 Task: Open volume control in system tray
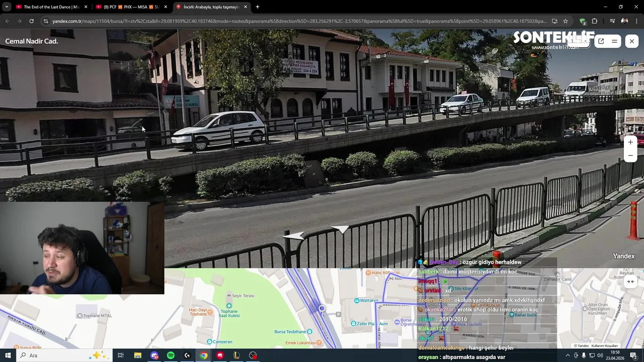[x=600, y=355]
